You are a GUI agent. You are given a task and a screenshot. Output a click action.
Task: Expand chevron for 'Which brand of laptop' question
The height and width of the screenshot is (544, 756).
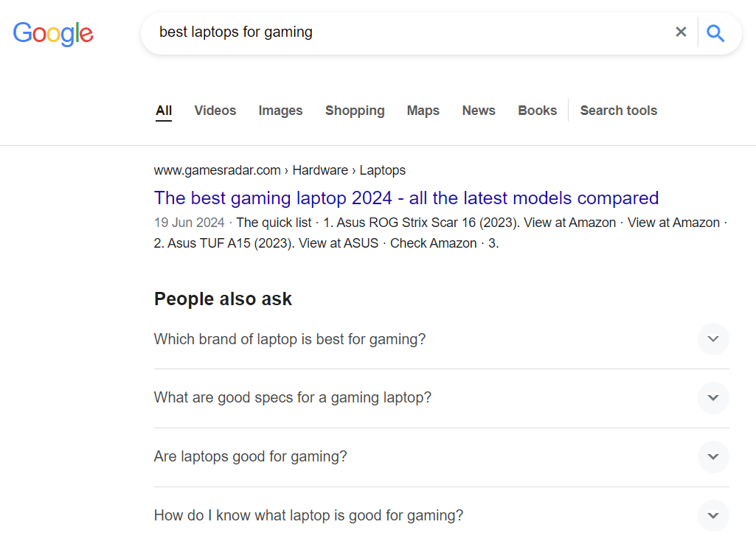pyautogui.click(x=712, y=339)
